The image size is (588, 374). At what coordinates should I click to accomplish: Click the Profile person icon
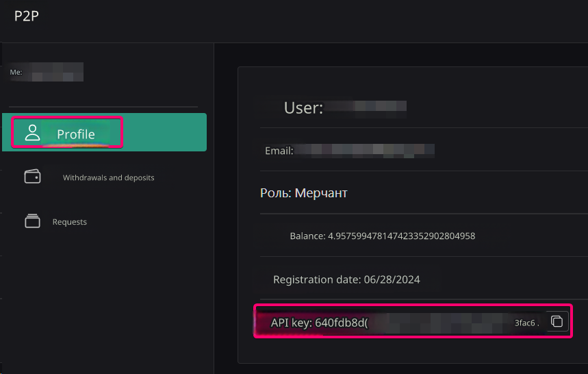click(x=32, y=134)
